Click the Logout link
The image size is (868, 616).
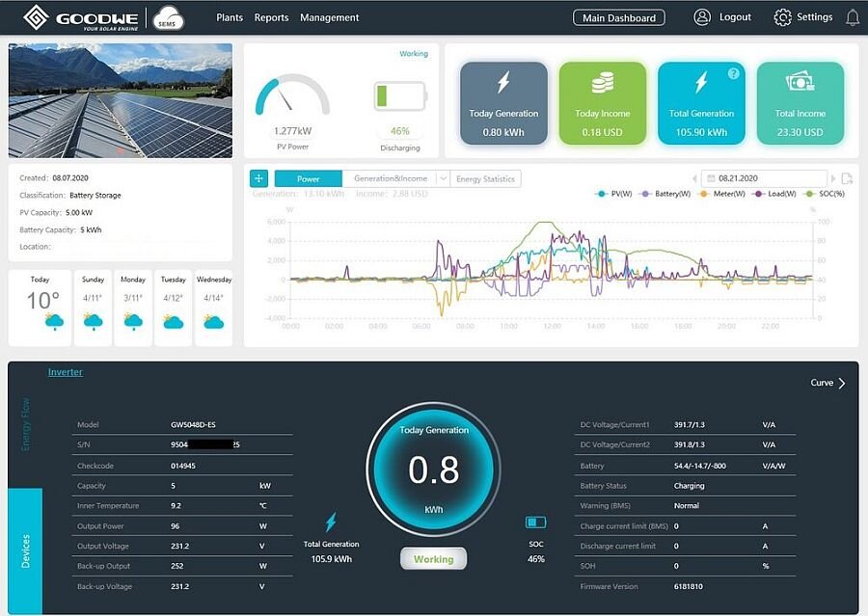[735, 17]
